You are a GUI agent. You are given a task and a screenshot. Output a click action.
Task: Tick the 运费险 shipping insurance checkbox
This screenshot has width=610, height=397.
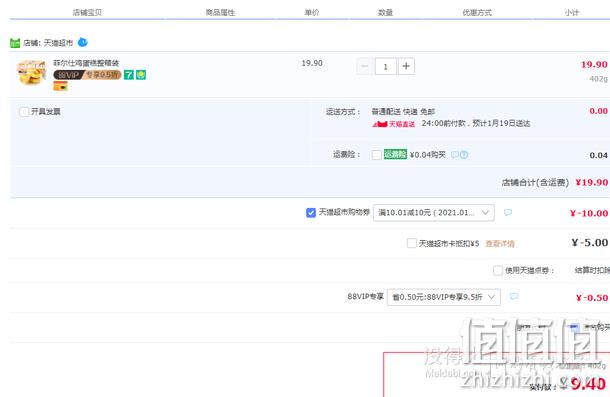377,155
